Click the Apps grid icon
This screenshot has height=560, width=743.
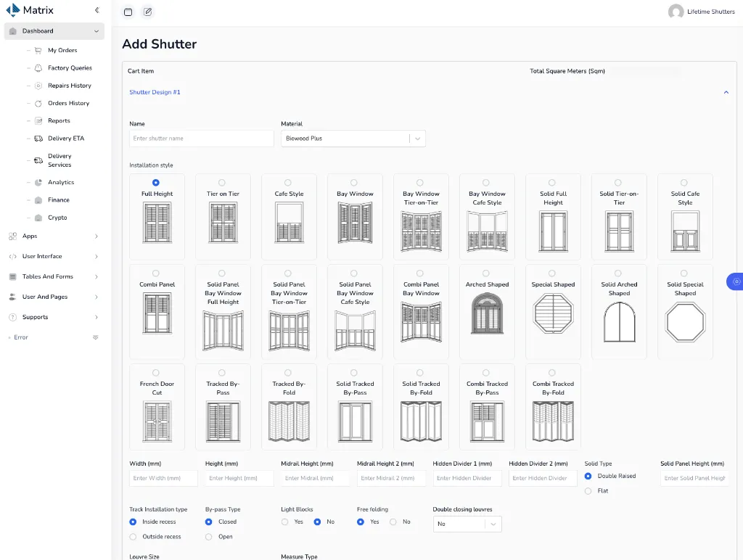tap(13, 236)
